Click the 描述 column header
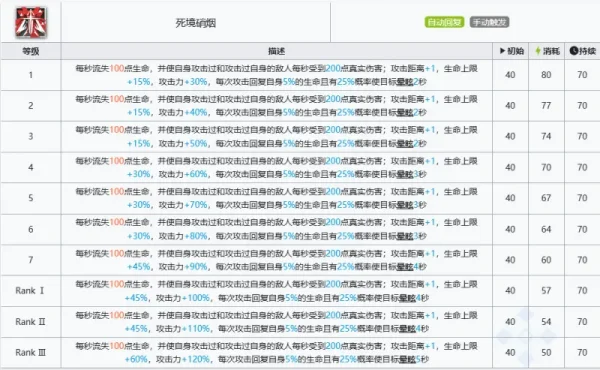Viewport: 600px width, 370px height. click(276, 51)
